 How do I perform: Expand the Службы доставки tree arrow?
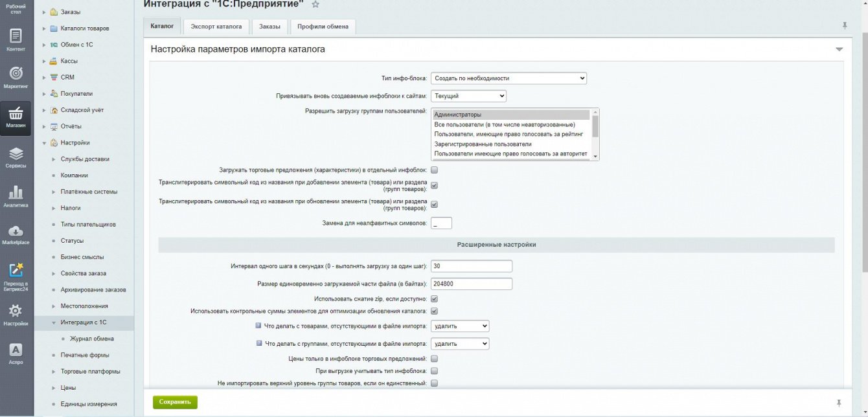(54, 159)
